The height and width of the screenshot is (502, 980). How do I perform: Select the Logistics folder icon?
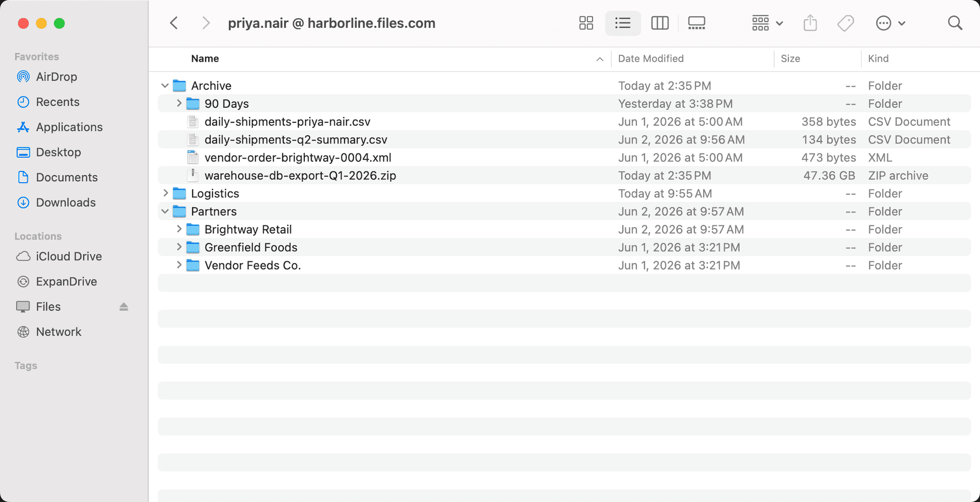point(179,193)
